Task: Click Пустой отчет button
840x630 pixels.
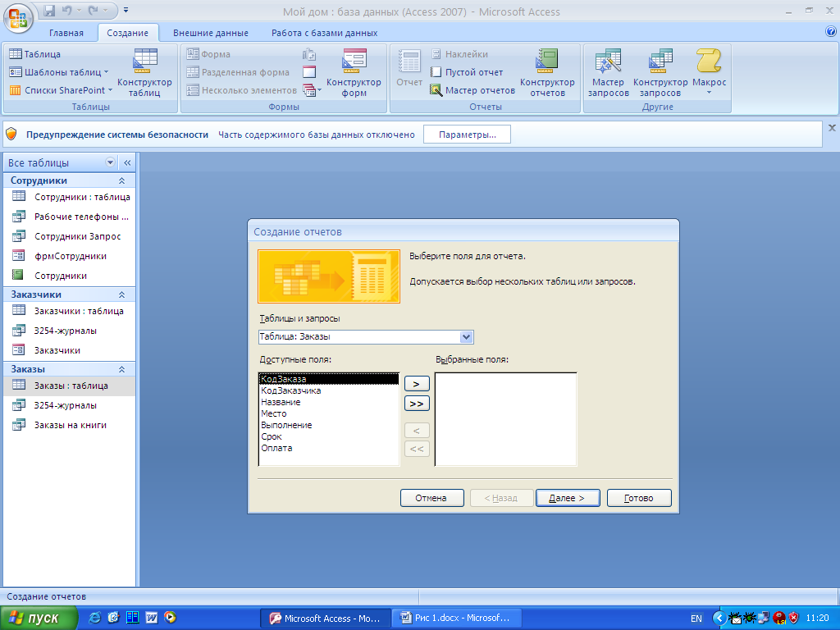Action: point(467,72)
